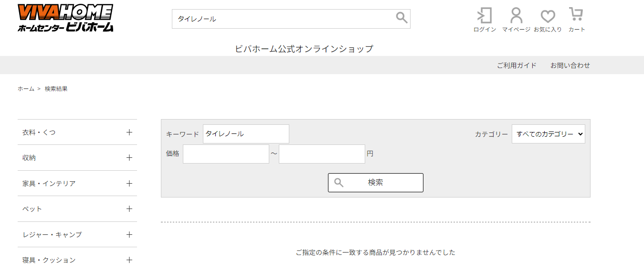Expand the 家具・インテリア plus icon
The image size is (644, 264).
pos(129,183)
